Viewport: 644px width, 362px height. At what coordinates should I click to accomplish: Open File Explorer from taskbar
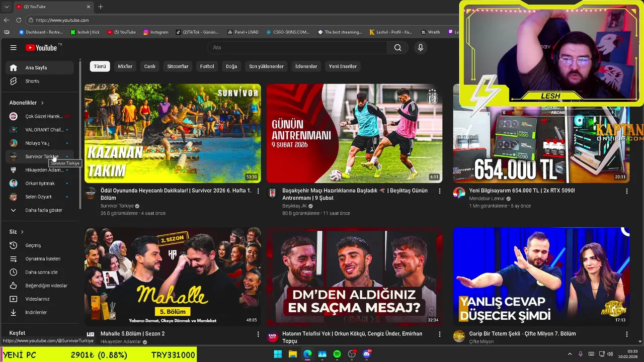(293, 354)
